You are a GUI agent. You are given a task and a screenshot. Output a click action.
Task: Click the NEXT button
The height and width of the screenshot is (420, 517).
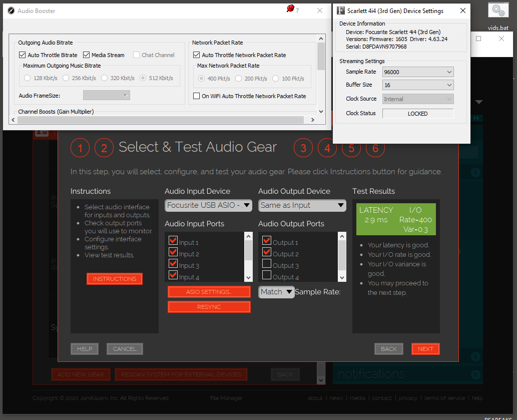tap(425, 349)
